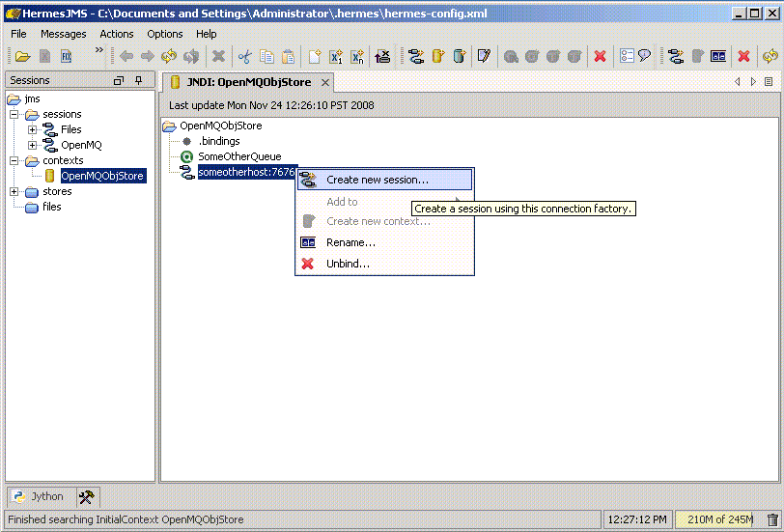
Task: Open the toolbar overflow chevron
Action: (x=98, y=51)
